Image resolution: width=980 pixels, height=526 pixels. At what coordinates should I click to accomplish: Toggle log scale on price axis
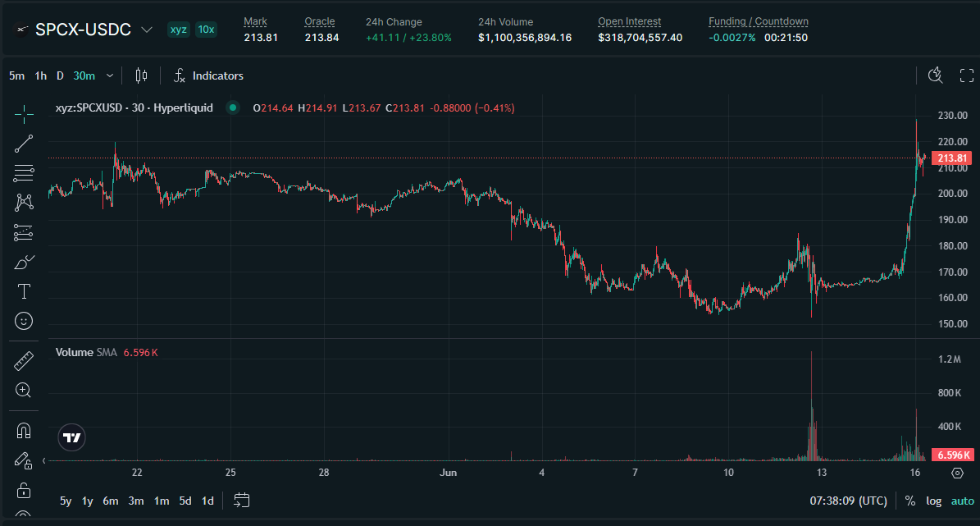coord(934,501)
